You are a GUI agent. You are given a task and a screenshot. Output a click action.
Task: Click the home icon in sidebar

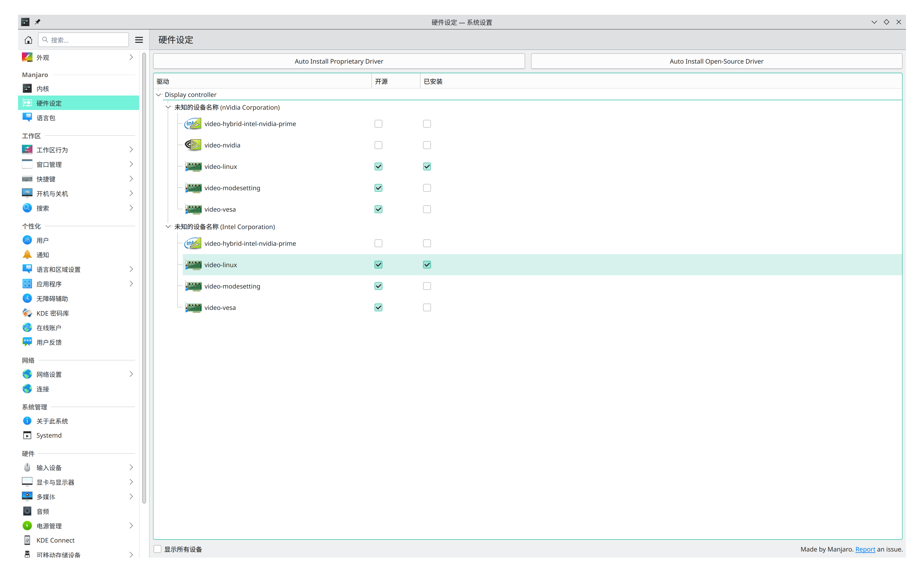pos(28,40)
